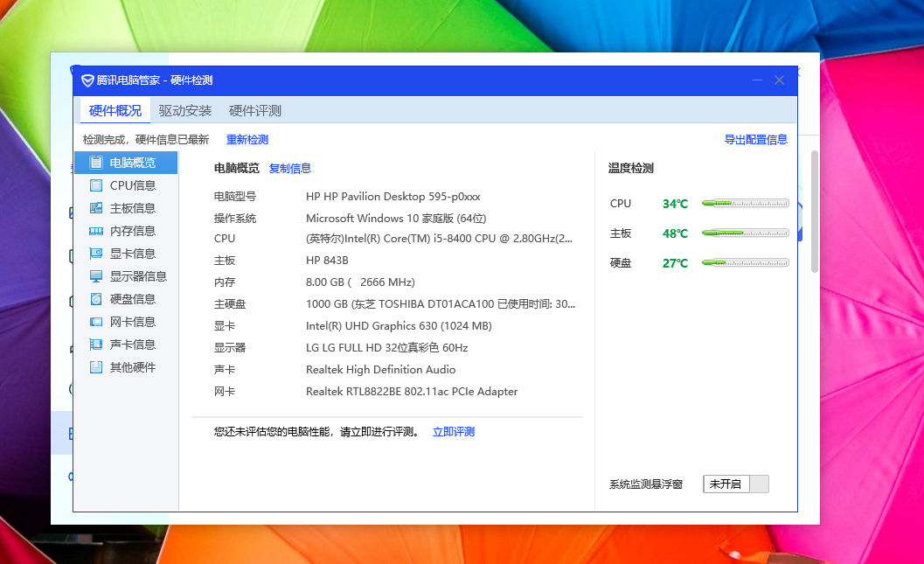Click the 27℃ hard disk temperature reading
Image resolution: width=924 pixels, height=564 pixels.
coord(676,263)
